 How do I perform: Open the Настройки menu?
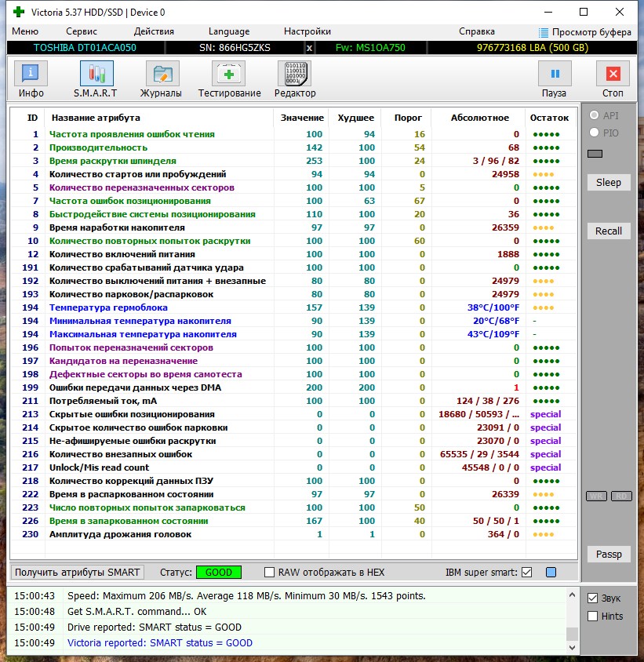pos(307,31)
